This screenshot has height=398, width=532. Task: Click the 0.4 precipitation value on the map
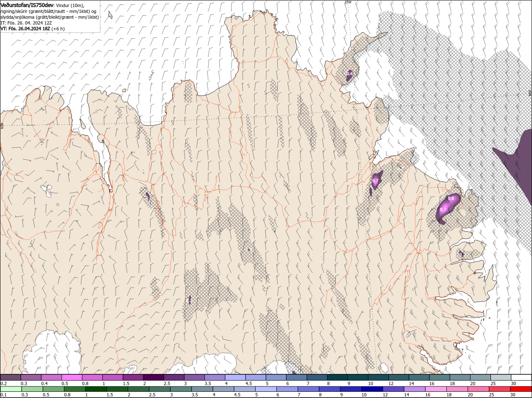(350, 74)
